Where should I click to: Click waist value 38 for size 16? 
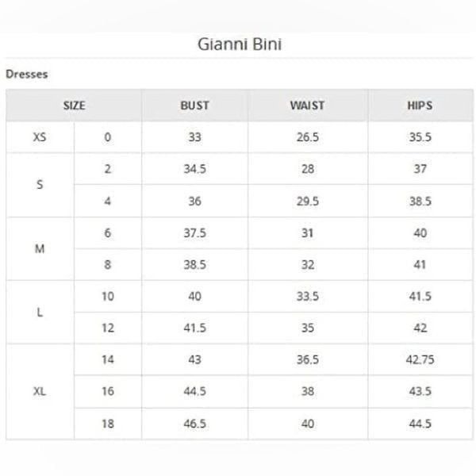(x=308, y=391)
